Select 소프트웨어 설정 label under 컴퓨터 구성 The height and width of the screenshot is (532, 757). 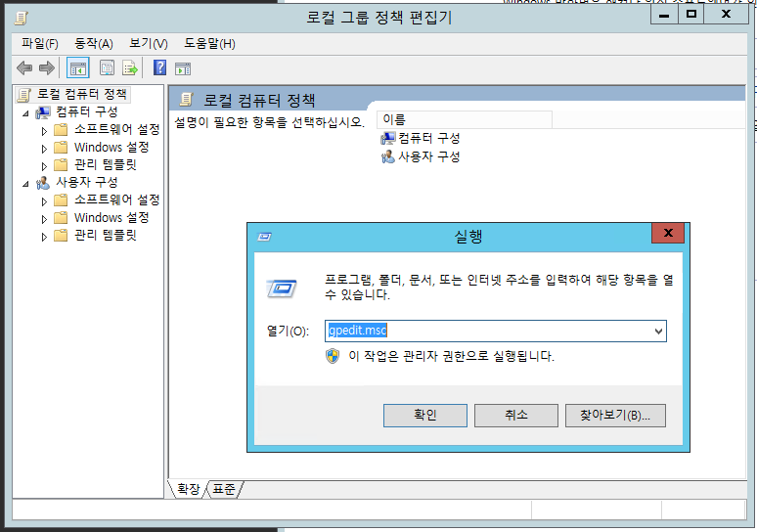116,129
